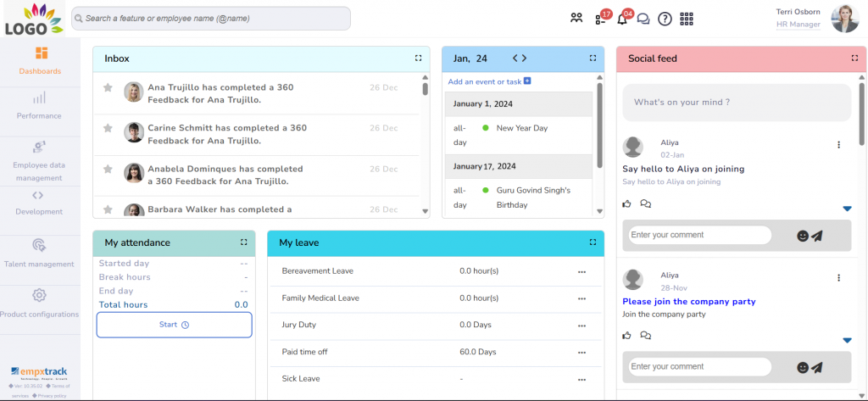The image size is (868, 401).
Task: Click Carine Schmitt's avatar in Inbox
Action: (x=134, y=132)
